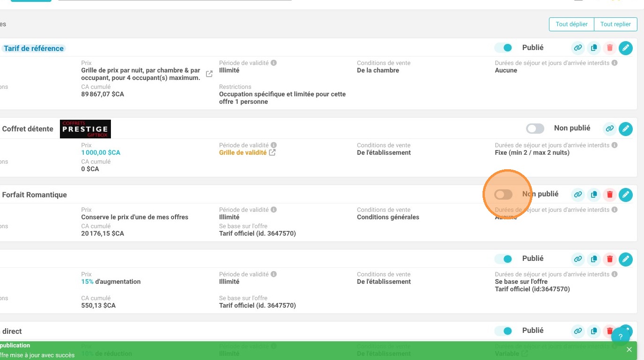Open the help question mark bubble
The width and height of the screenshot is (644, 360).
(621, 336)
